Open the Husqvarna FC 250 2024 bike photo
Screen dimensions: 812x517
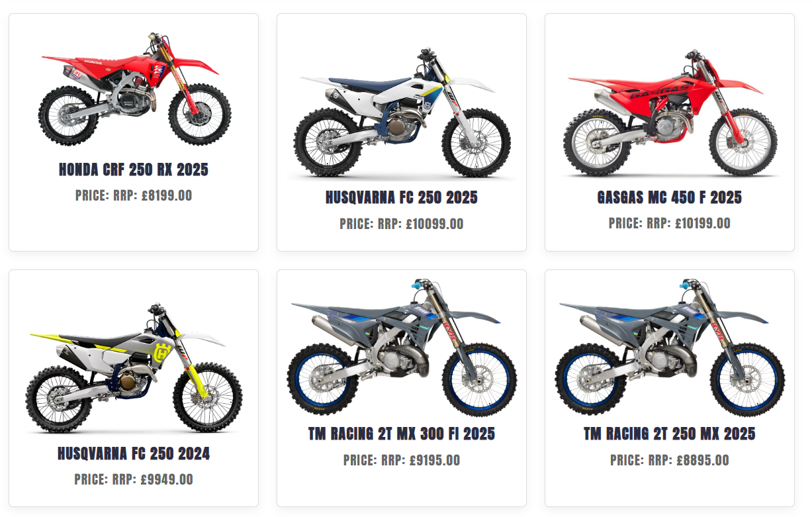pos(134,369)
